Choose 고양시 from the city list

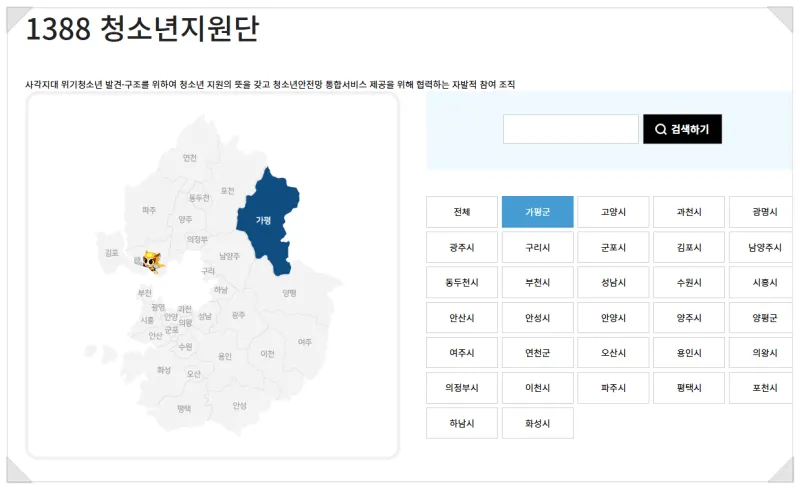613,212
